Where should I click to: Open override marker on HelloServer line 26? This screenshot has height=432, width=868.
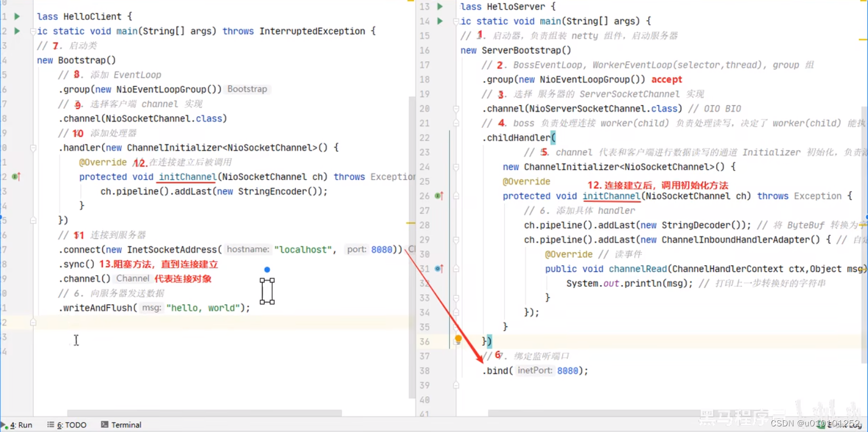pyautogui.click(x=439, y=196)
